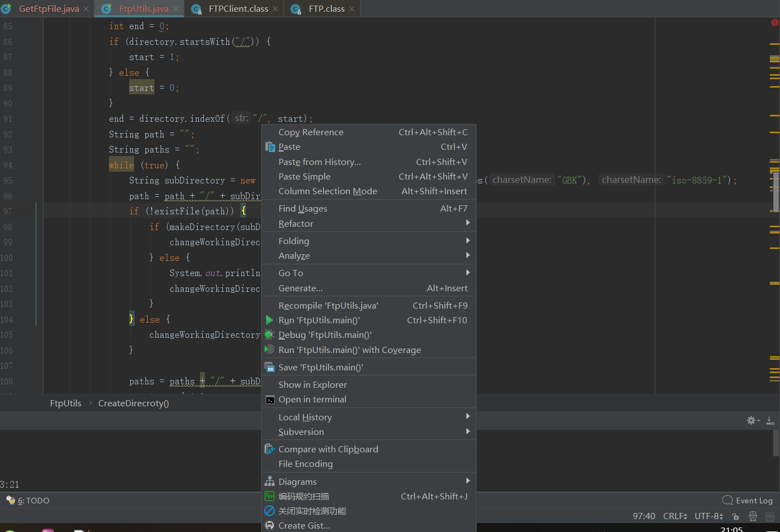This screenshot has height=532, width=780.
Task: Toggle the write-protection lock in the status bar
Action: point(735,516)
